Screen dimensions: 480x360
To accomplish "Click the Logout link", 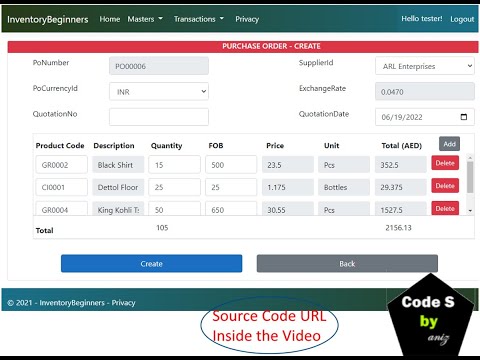I will point(462,19).
